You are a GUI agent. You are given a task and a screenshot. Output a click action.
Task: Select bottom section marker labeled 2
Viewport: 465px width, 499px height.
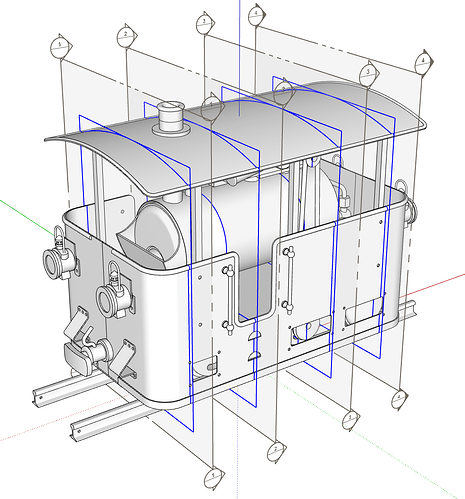point(276,452)
